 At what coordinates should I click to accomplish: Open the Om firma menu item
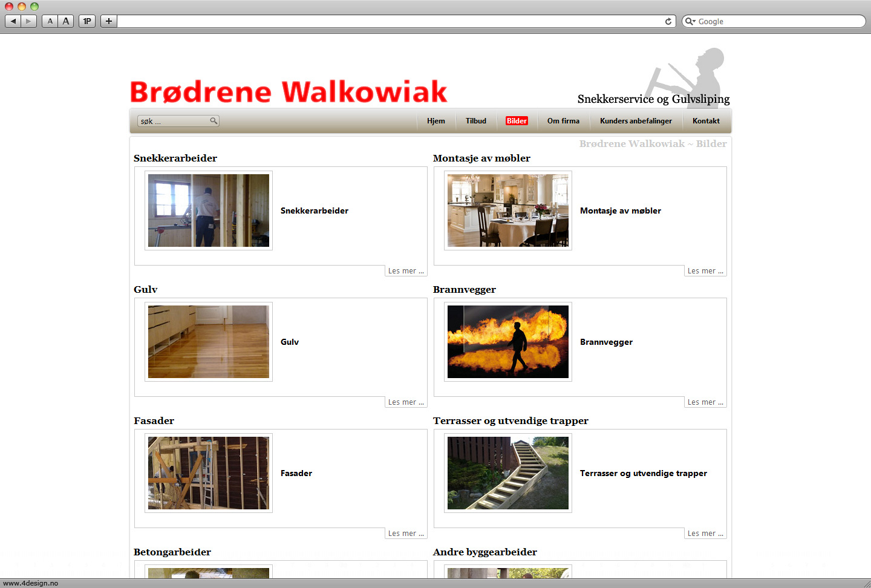pos(563,121)
